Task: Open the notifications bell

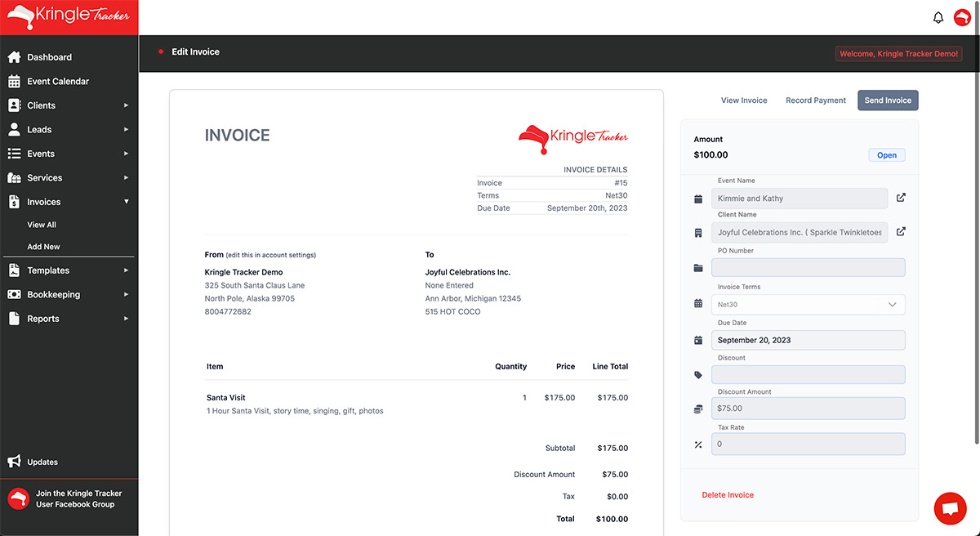Action: 938,17
